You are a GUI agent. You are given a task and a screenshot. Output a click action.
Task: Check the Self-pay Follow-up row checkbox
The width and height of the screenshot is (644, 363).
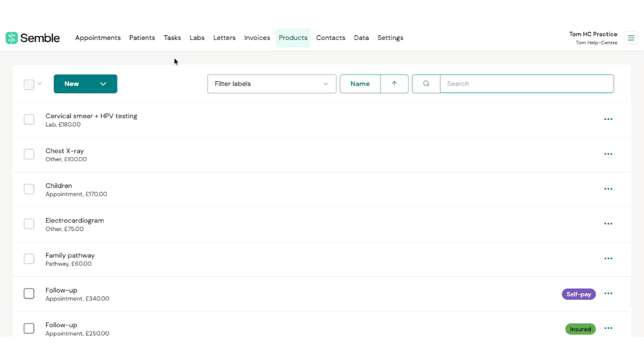pyautogui.click(x=29, y=294)
